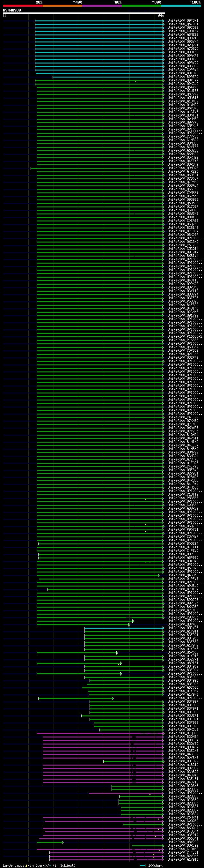Click hit label UniRef100_A8PI61
The width and height of the screenshot is (204, 868).
(183, 663)
